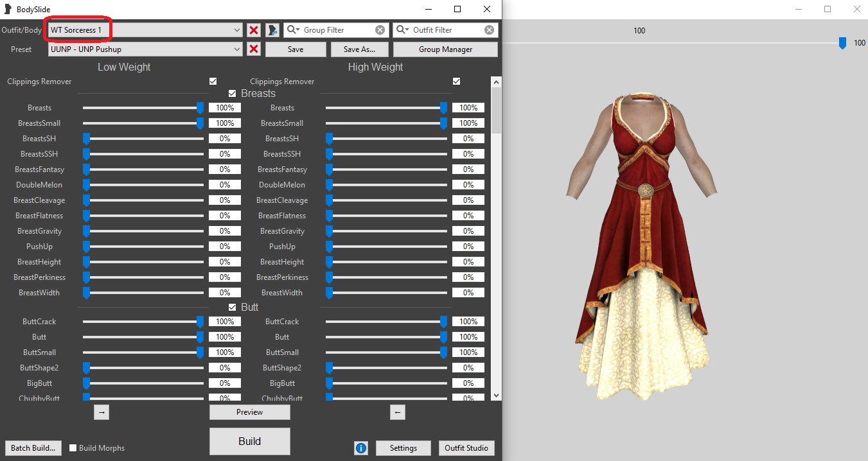This screenshot has height=461, width=868.
Task: Click the large Build button
Action: (249, 441)
